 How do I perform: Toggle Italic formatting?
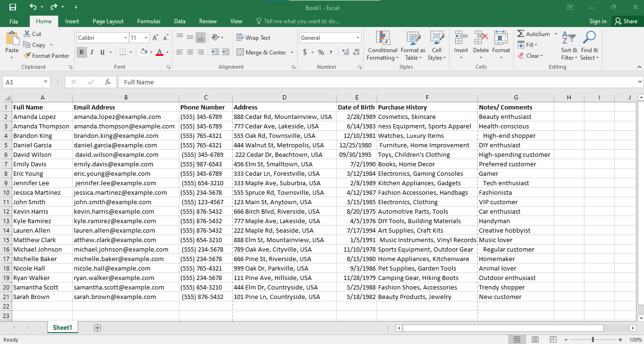pyautogui.click(x=92, y=52)
